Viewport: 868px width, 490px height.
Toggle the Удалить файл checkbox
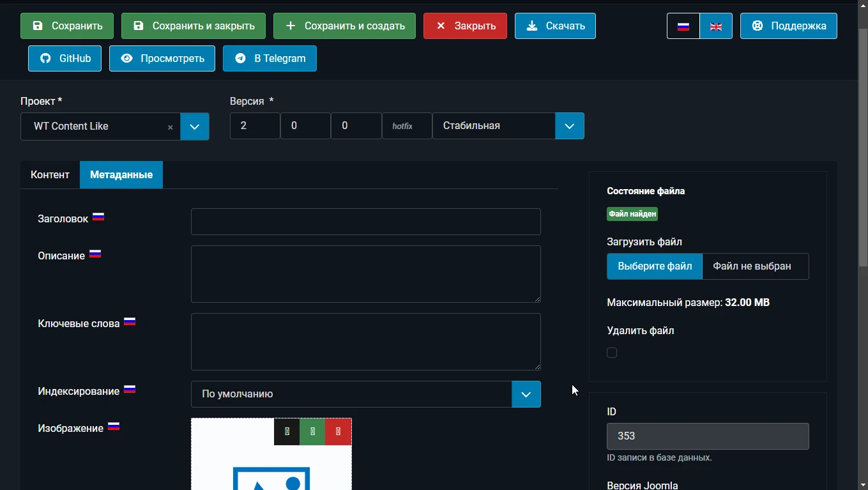[612, 353]
